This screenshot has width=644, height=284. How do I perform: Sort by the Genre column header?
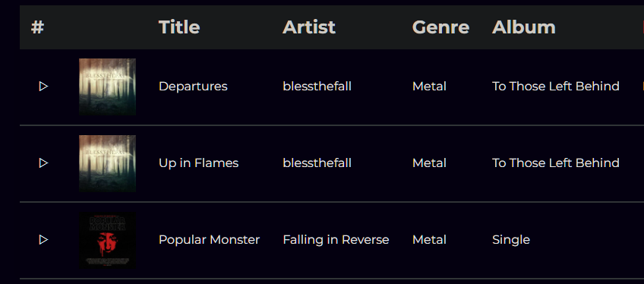click(x=440, y=27)
